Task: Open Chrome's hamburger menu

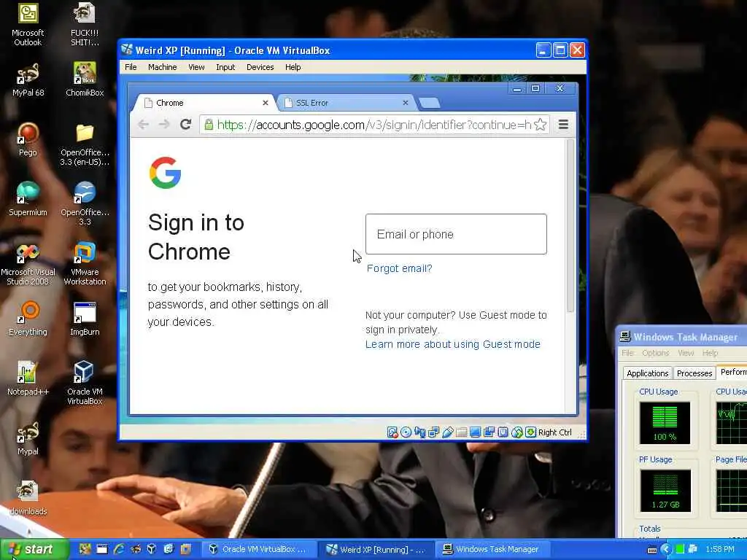Action: pos(563,125)
